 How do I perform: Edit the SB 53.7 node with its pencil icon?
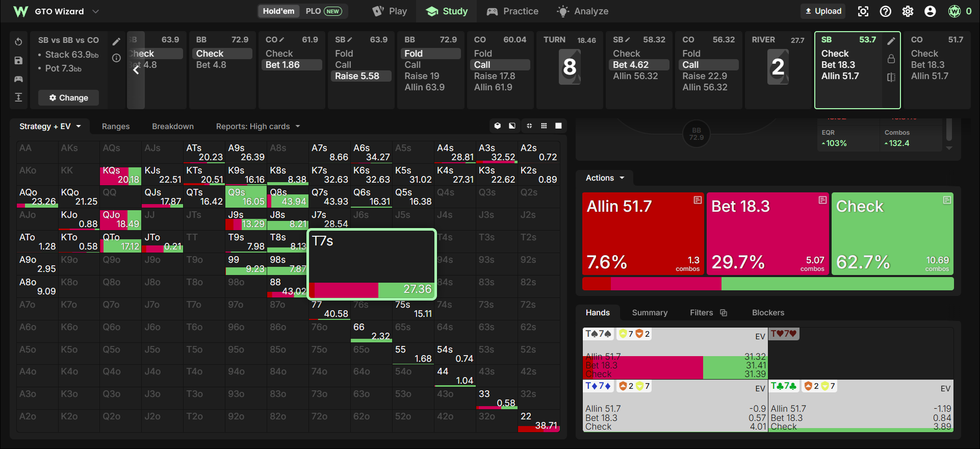coord(891,41)
